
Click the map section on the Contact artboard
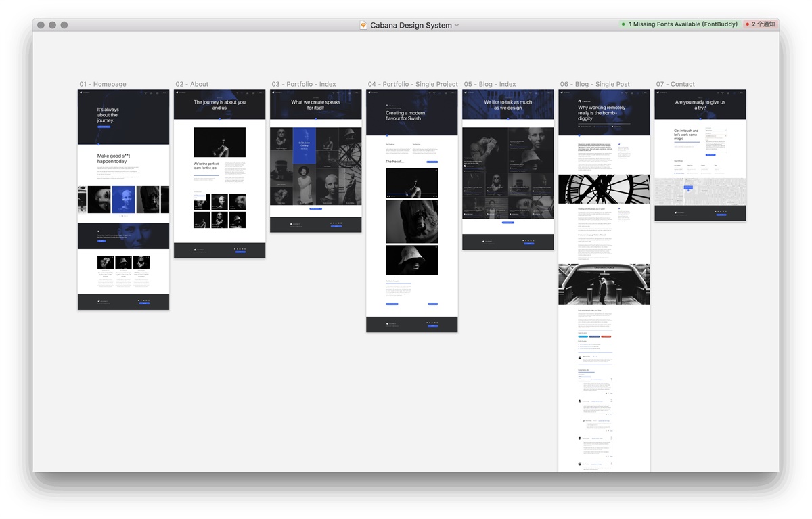pos(700,191)
